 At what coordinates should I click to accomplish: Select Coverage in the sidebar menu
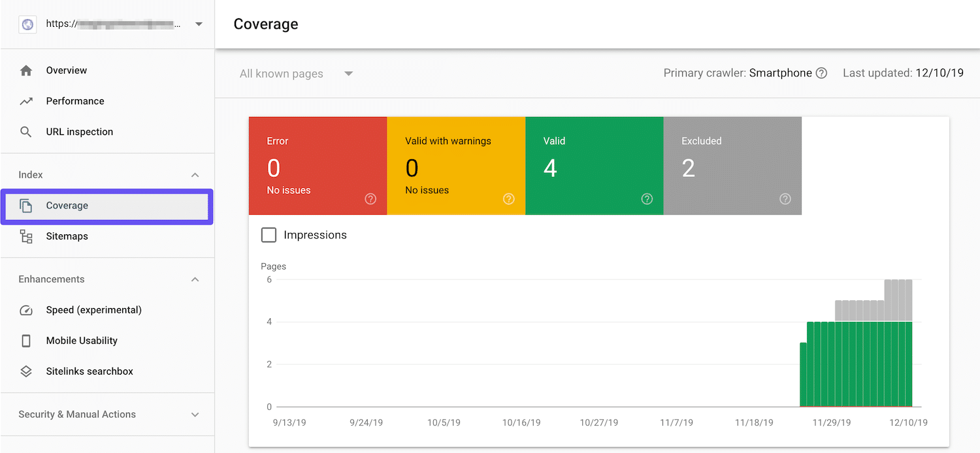point(67,205)
